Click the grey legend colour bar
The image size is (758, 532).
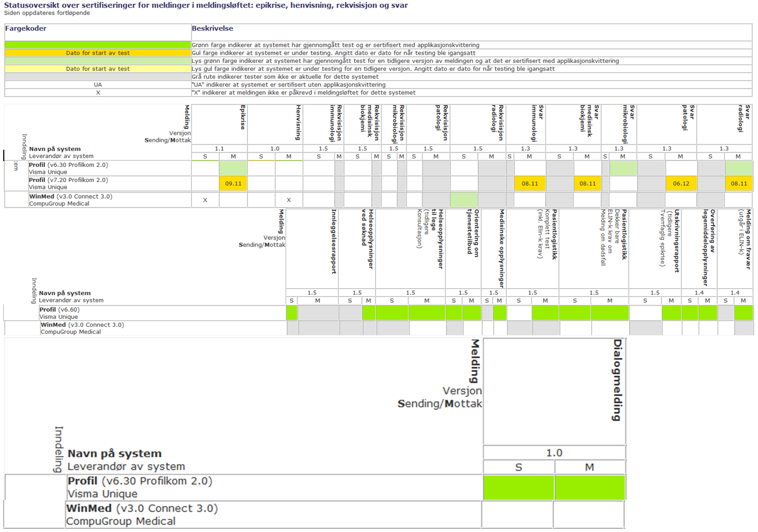click(x=98, y=77)
